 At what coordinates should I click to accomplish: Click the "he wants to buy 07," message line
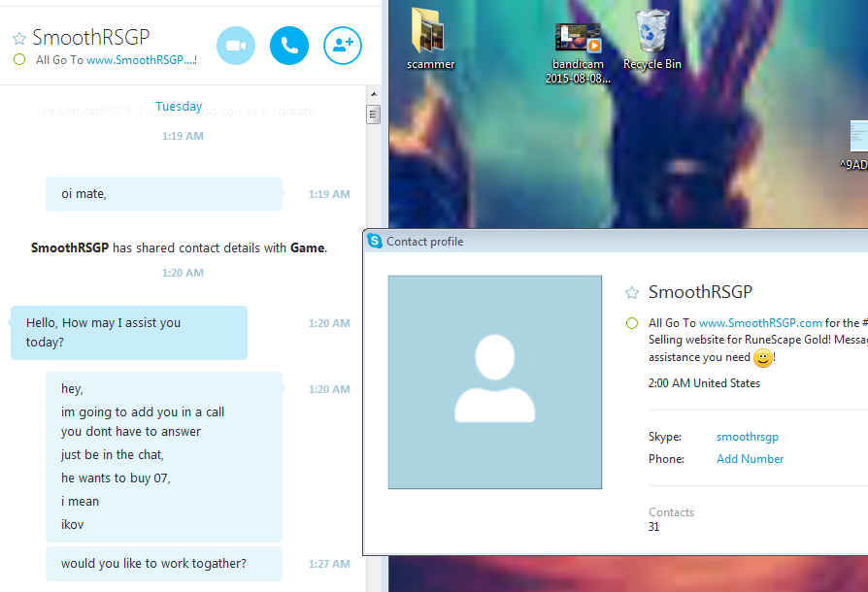coord(116,478)
